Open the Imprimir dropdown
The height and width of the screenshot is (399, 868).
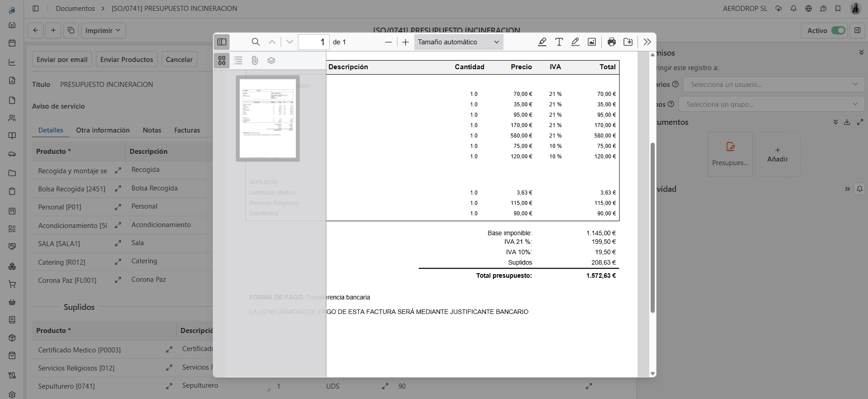tap(103, 31)
